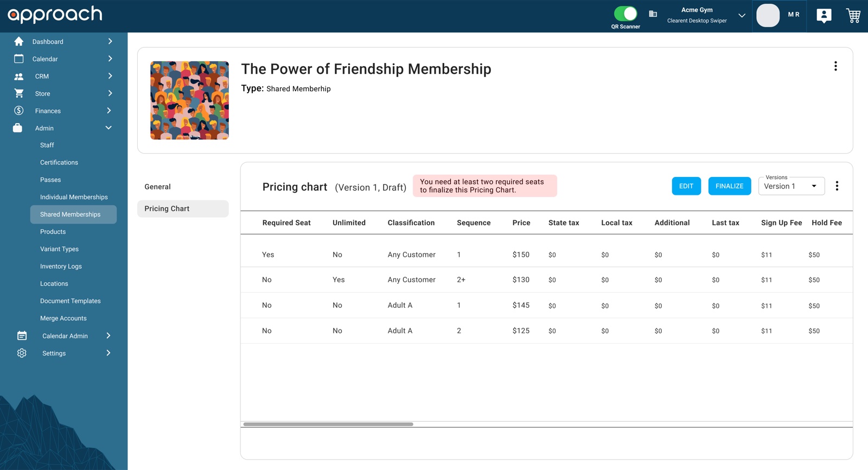This screenshot has height=470, width=868.
Task: Click the Approach logo
Action: 55,14
